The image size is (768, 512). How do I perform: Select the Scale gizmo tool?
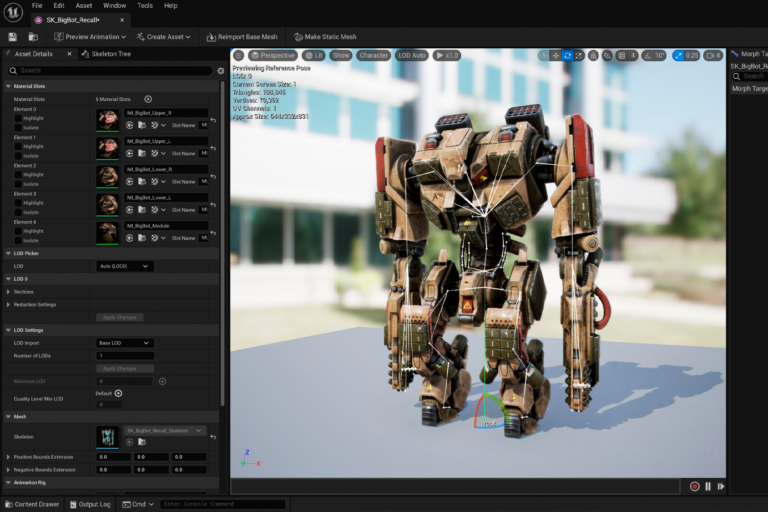pyautogui.click(x=579, y=56)
